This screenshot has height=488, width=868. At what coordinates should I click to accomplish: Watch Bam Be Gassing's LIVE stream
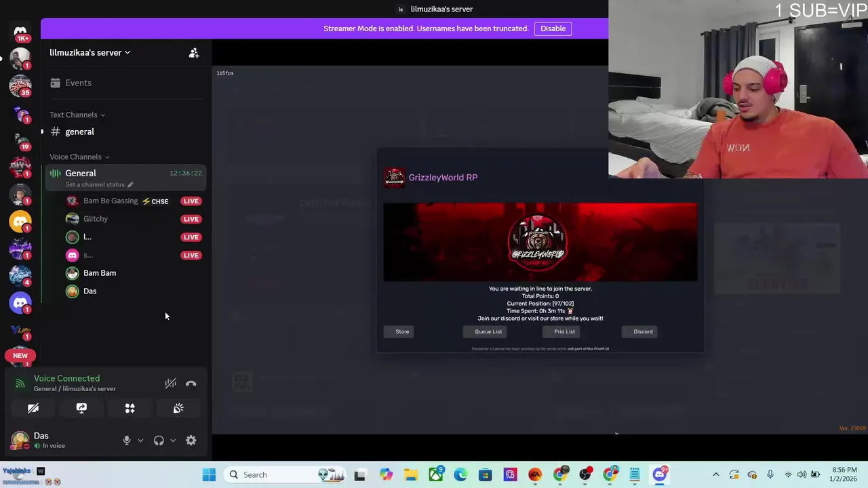191,201
